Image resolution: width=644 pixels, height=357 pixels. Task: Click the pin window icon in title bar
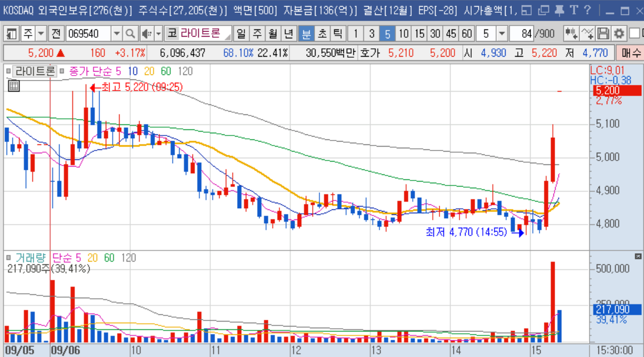click(x=559, y=11)
